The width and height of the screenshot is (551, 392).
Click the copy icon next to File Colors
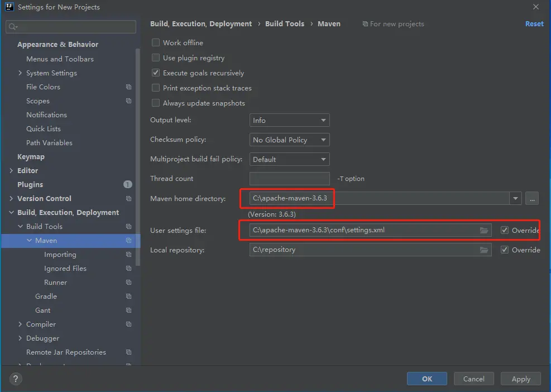tap(128, 87)
